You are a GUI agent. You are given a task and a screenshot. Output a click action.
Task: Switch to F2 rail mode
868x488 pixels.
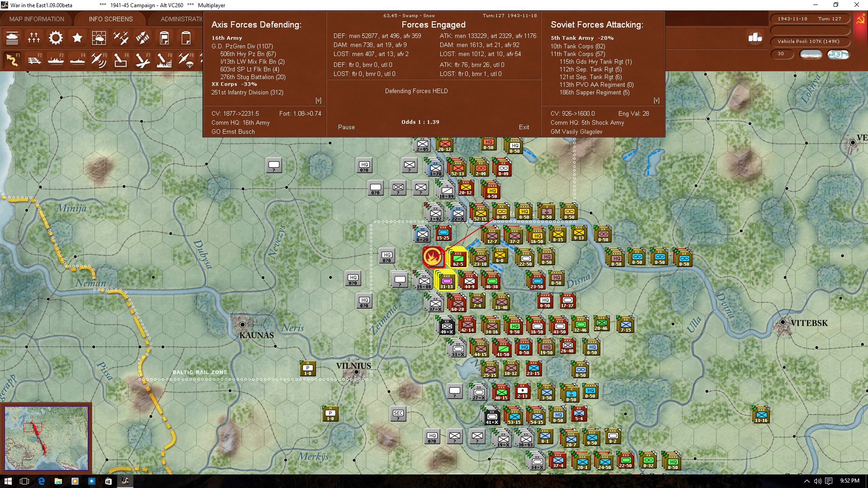click(34, 60)
